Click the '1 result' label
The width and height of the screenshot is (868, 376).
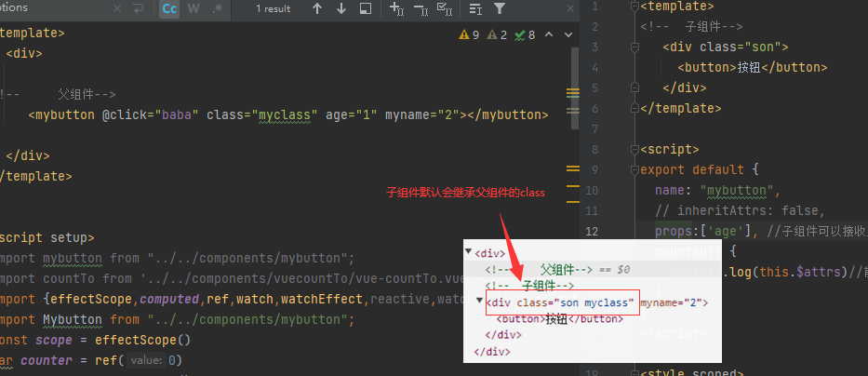click(273, 9)
